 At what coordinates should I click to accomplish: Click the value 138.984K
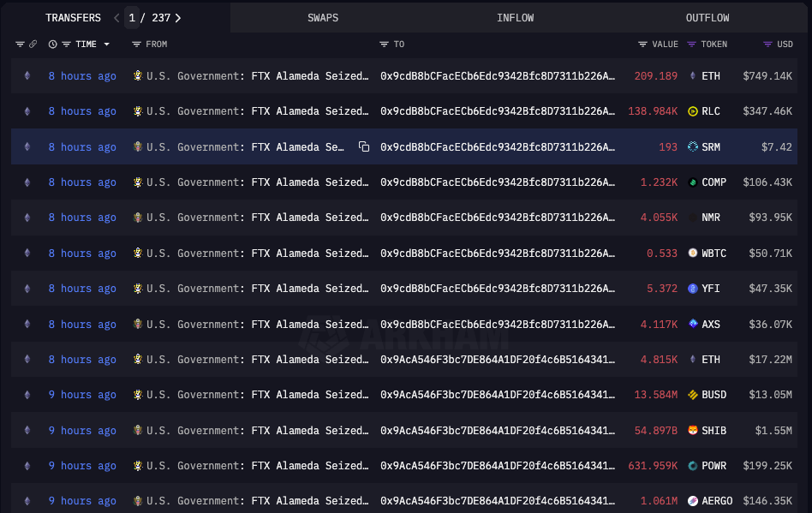(x=653, y=111)
